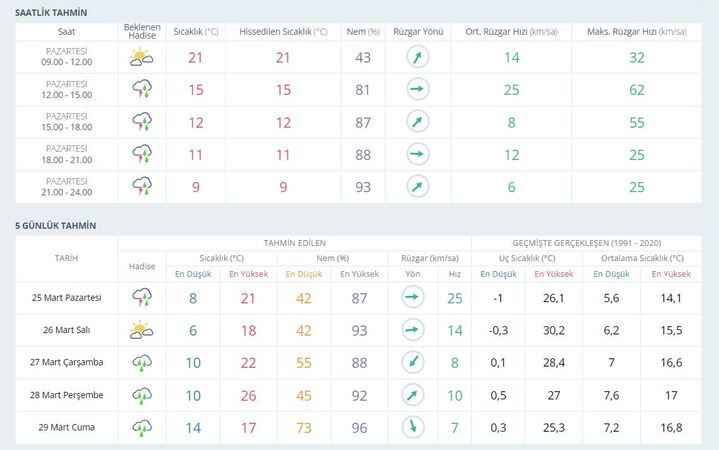Click eastward wind arrow in 18.00-21.00 row
The width and height of the screenshot is (719, 450).
coord(417,154)
